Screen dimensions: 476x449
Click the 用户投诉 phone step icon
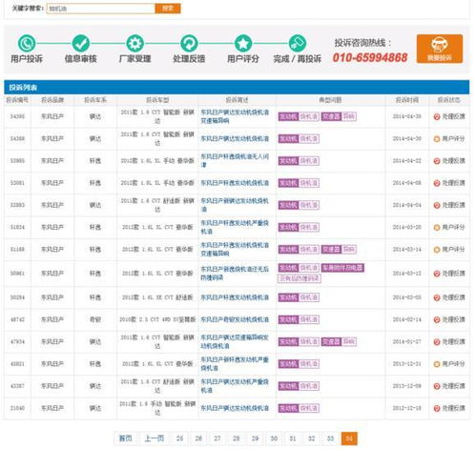[x=27, y=43]
